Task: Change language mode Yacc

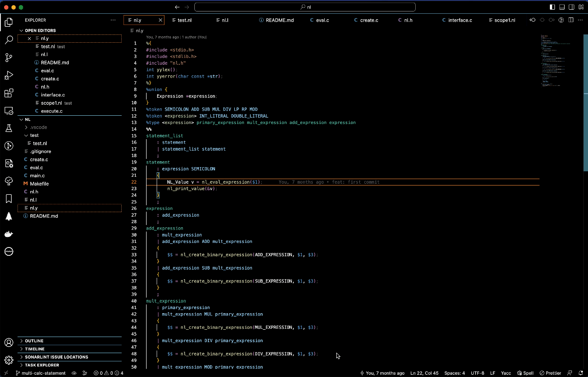Action: [505, 373]
